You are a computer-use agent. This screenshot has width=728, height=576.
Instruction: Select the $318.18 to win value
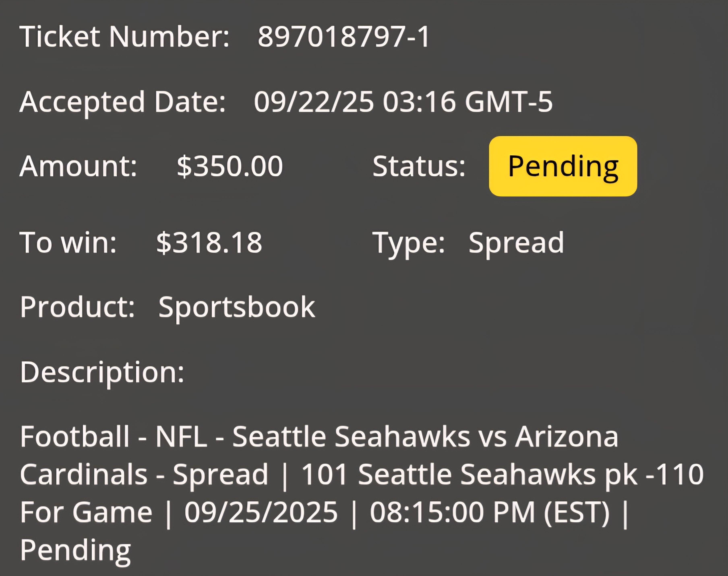pos(209,242)
